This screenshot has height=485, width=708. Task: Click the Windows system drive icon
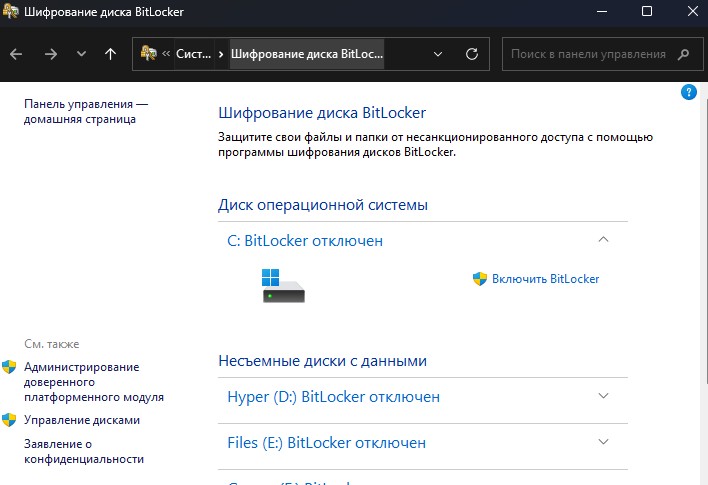[283, 285]
